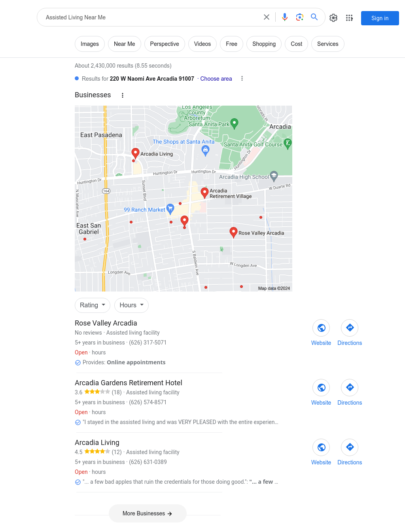Open the three-dot menu beside Businesses
Image resolution: width=405 pixels, height=532 pixels.
(123, 95)
